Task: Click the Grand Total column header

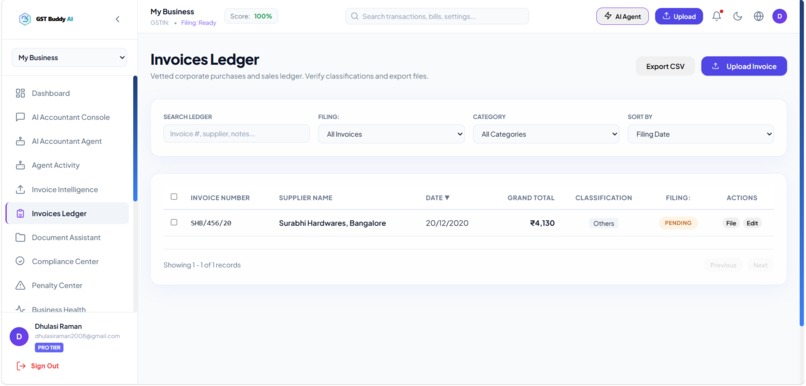Action: [531, 198]
